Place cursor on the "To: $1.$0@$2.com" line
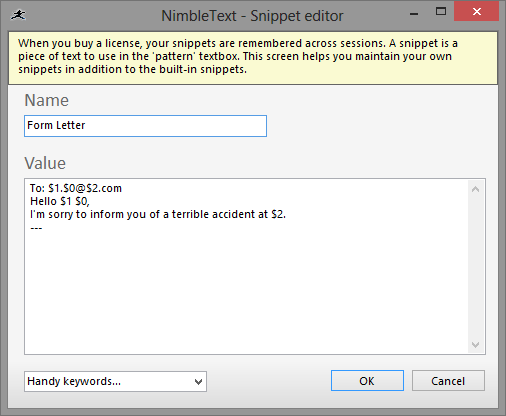The width and height of the screenshot is (506, 416). pyautogui.click(x=76, y=188)
